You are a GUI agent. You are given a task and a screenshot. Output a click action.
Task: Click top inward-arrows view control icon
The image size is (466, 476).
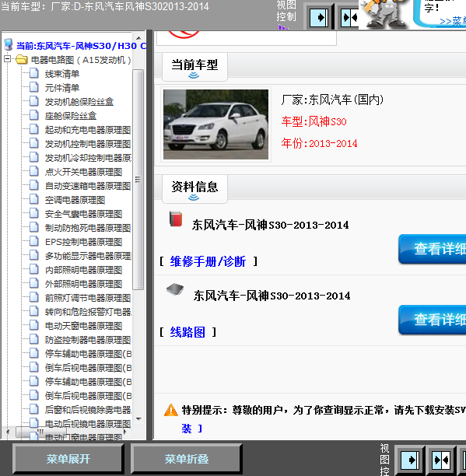coord(350,18)
